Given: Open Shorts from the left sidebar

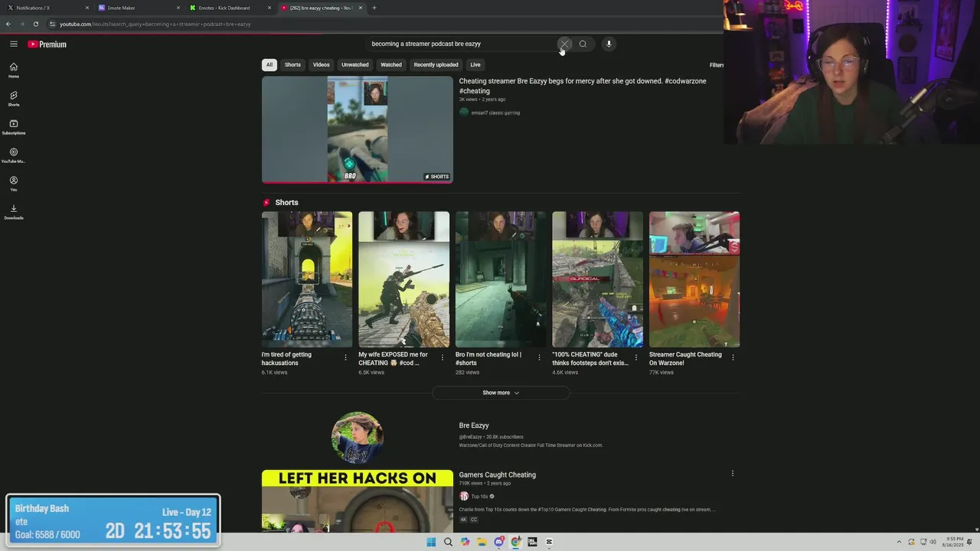Looking at the screenshot, I should (14, 99).
